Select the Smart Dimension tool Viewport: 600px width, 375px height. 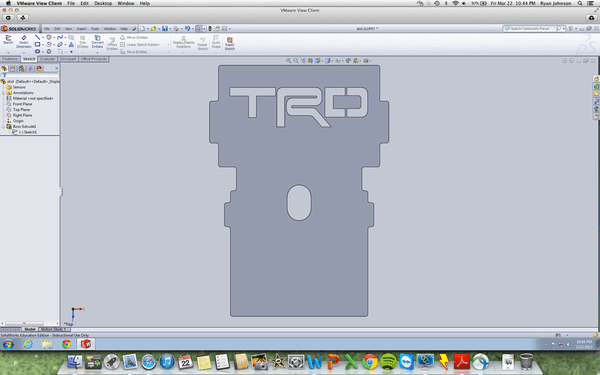(23, 41)
